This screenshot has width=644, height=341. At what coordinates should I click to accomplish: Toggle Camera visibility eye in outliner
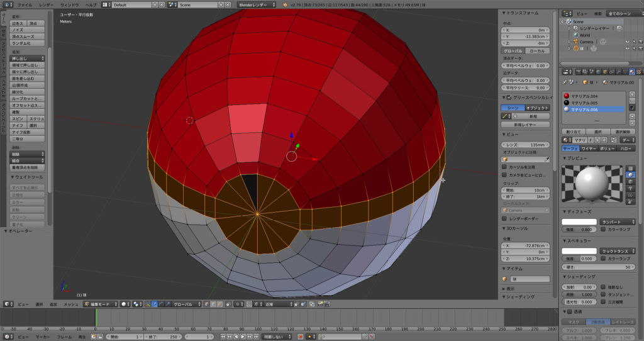(627, 42)
